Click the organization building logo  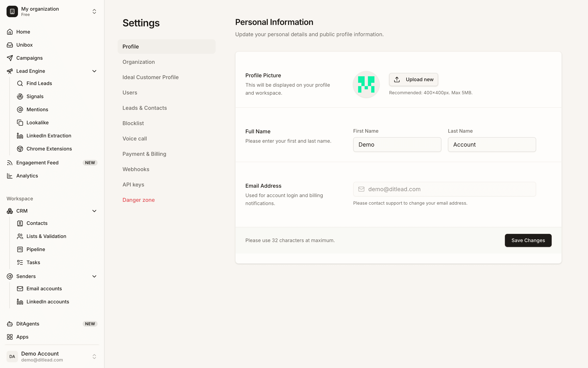12,11
